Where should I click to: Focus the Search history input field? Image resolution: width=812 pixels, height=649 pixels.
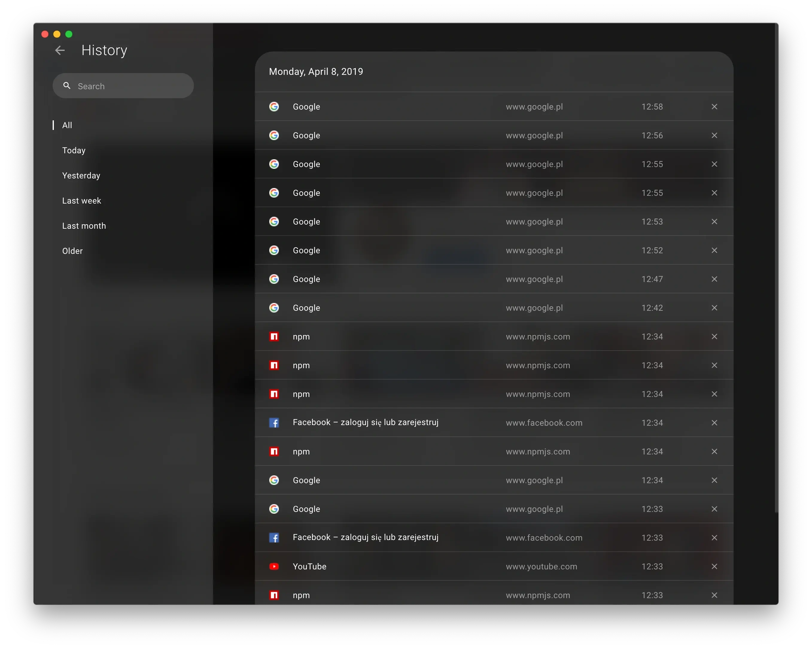[x=123, y=86]
